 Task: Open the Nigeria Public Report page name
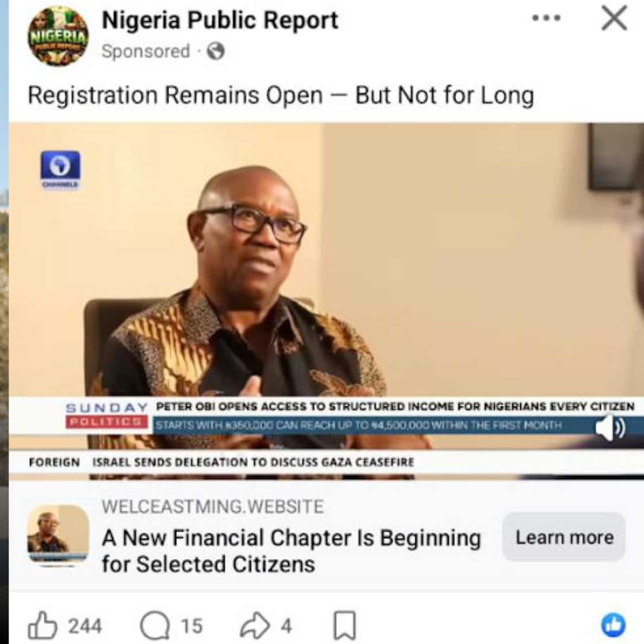tap(220, 20)
